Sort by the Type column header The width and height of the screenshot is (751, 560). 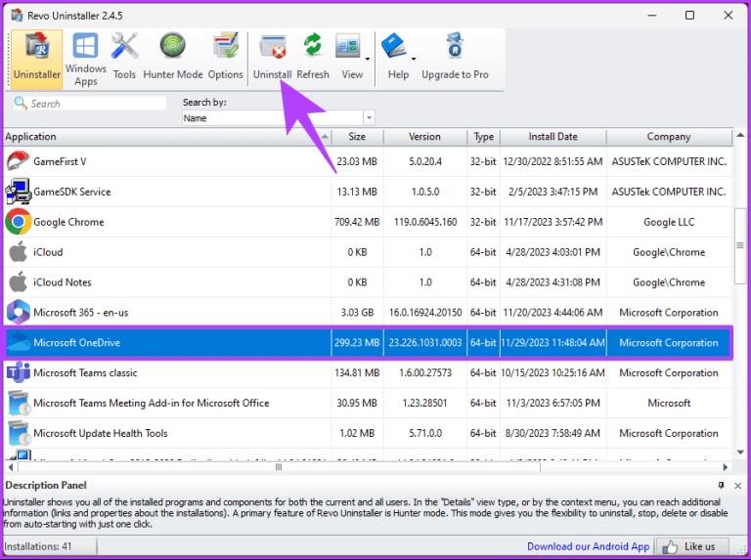(x=484, y=137)
